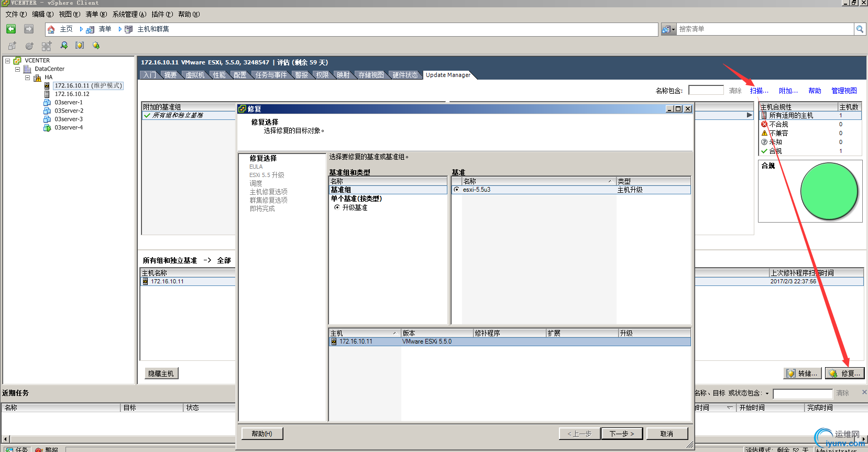Click the 修复 dialog title bar icon
The image size is (868, 452).
[242, 109]
